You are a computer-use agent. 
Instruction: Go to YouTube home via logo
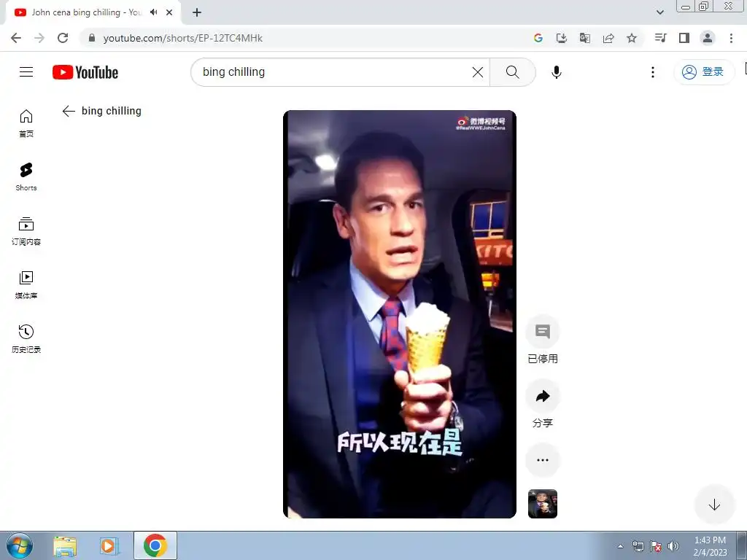pyautogui.click(x=85, y=72)
